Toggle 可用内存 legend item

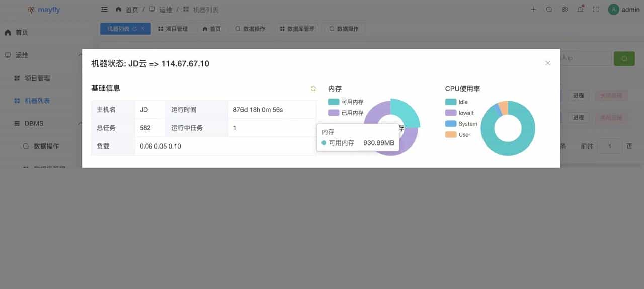tap(346, 102)
